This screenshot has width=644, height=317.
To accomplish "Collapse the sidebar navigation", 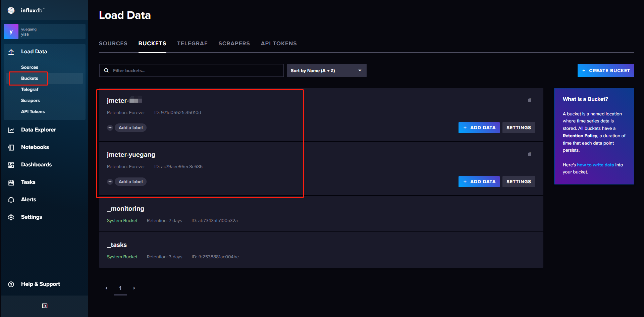I will 45,306.
